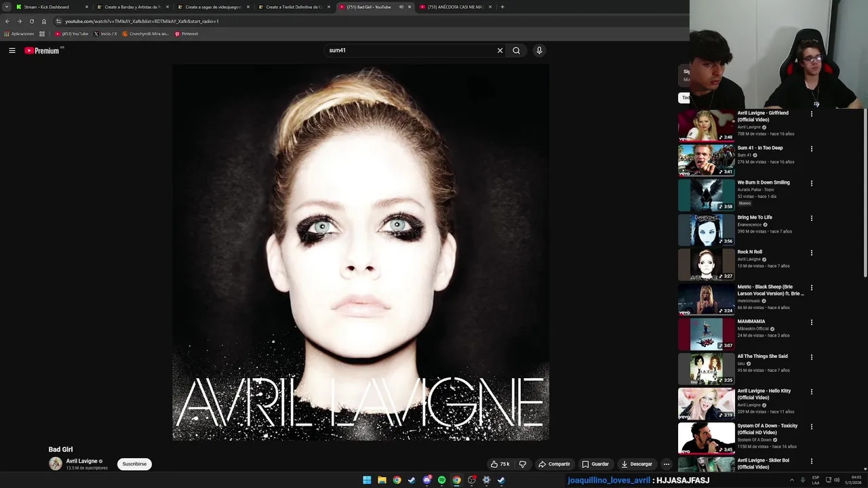Mute the Bad Girl tab speaker icon
This screenshot has width=868, height=488.
[x=401, y=7]
